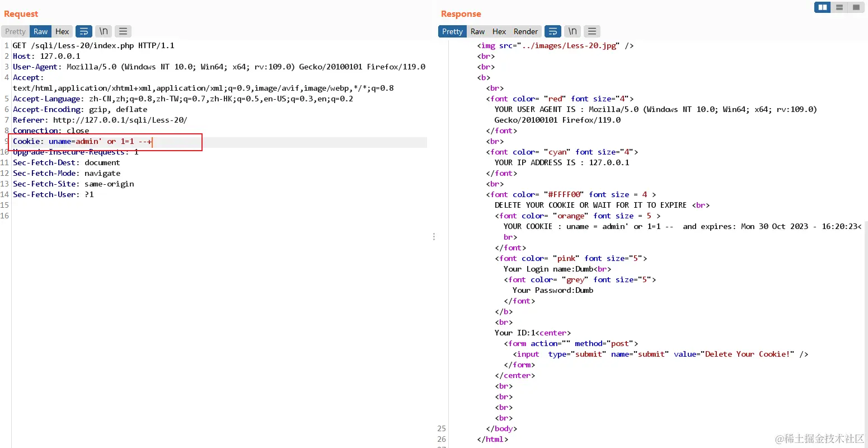Switch to combined tabbed layout
The height and width of the screenshot is (448, 868).
[856, 7]
